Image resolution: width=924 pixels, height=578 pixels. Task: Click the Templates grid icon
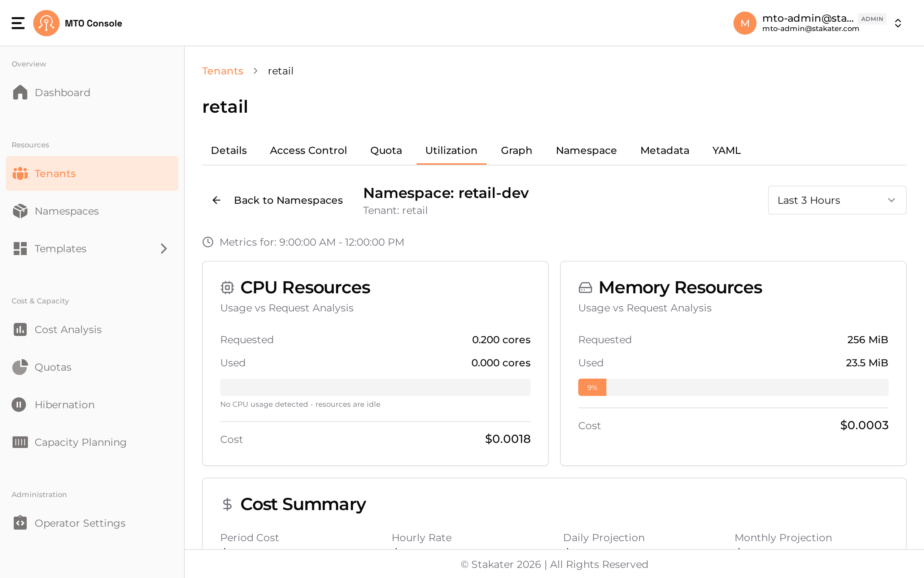(x=20, y=249)
